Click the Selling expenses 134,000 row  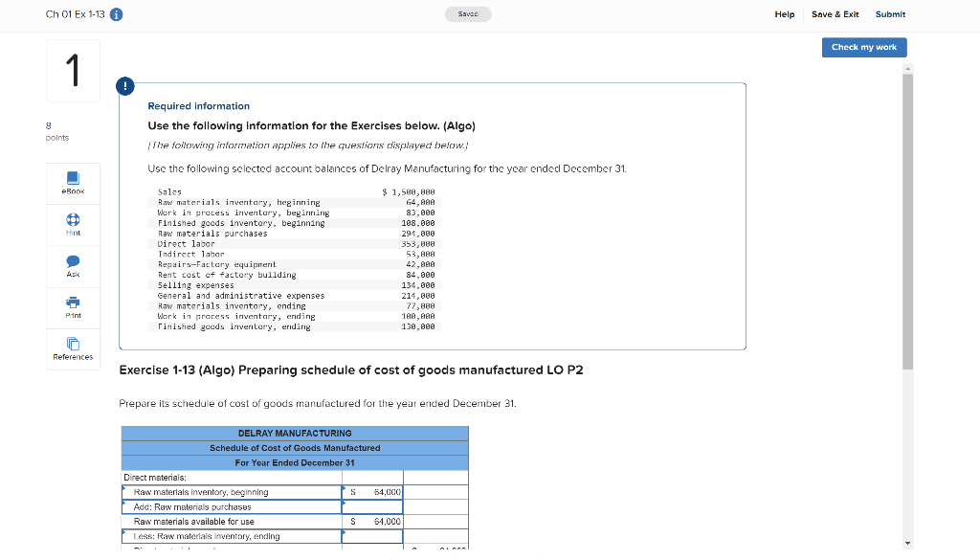(295, 285)
